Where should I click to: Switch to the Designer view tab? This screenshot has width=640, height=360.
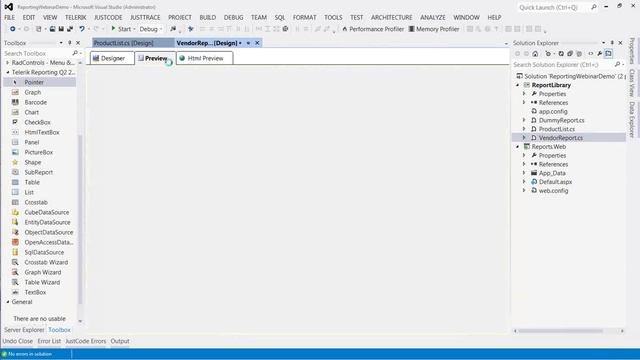pos(112,58)
